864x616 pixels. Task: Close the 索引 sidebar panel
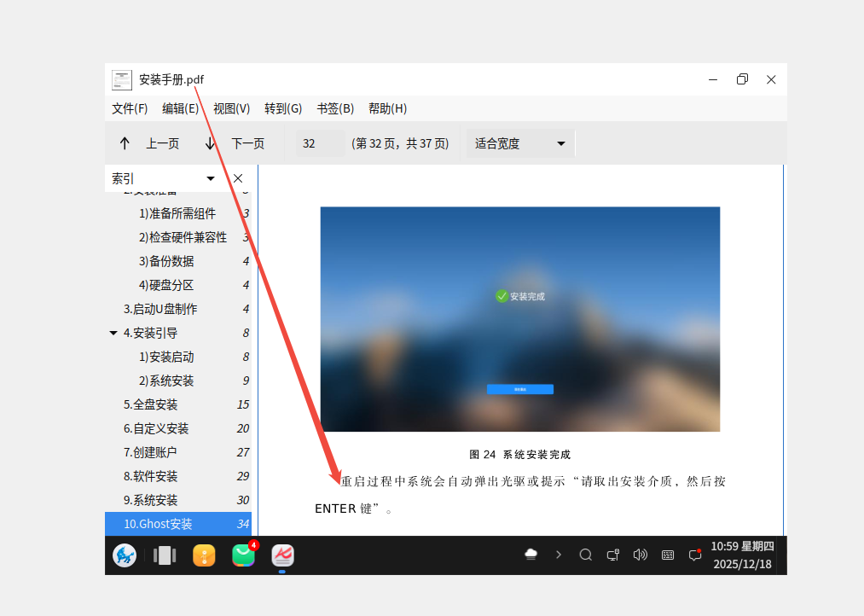pos(238,178)
